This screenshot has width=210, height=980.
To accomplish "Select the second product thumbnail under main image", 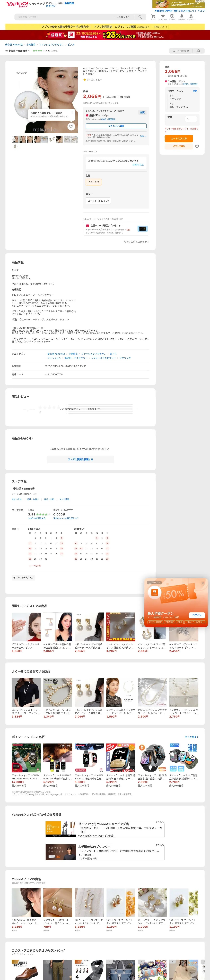I will click(x=22, y=139).
